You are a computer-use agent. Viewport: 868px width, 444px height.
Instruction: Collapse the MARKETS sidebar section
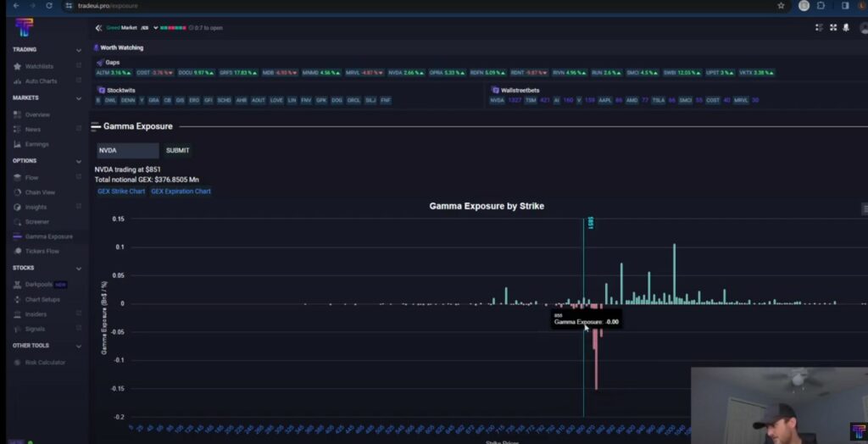click(x=79, y=98)
